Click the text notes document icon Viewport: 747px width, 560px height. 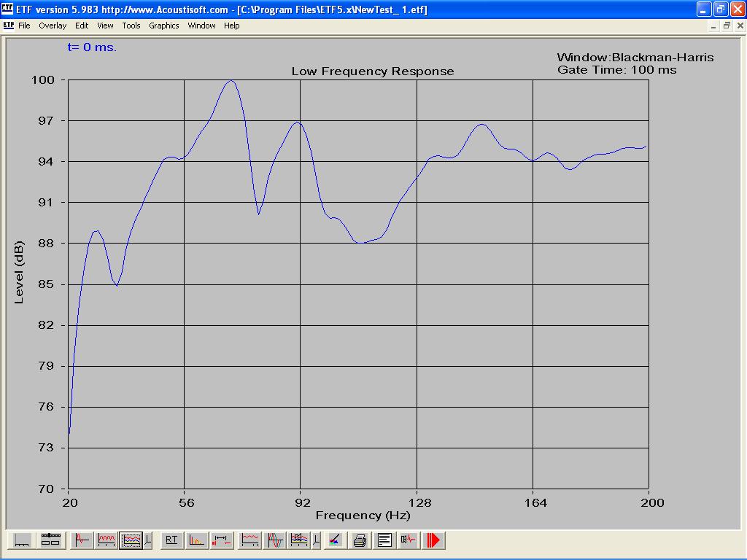pos(384,540)
